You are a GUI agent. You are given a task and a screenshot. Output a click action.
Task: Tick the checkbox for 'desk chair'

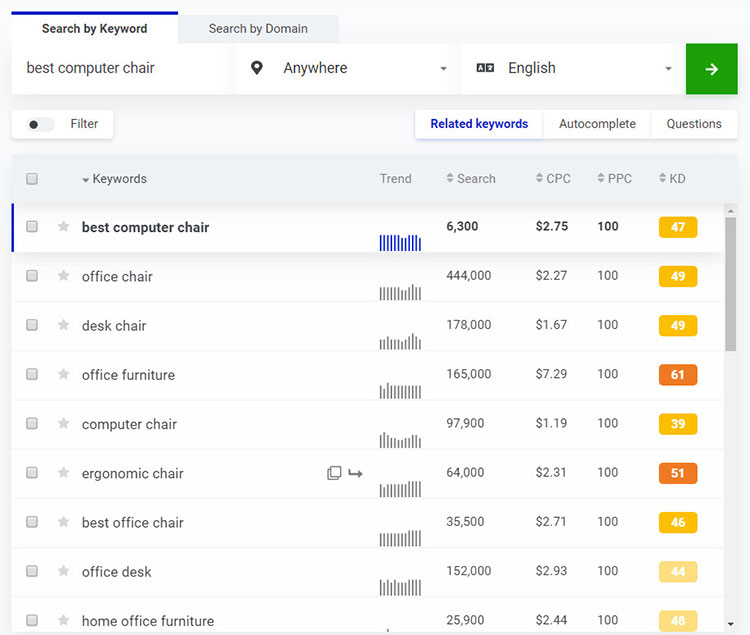click(x=32, y=325)
